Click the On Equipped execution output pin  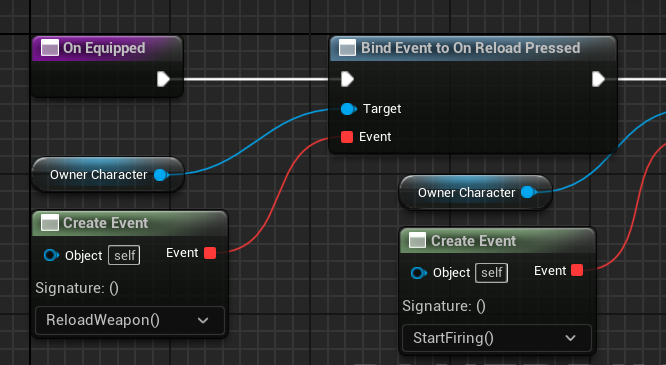(163, 79)
